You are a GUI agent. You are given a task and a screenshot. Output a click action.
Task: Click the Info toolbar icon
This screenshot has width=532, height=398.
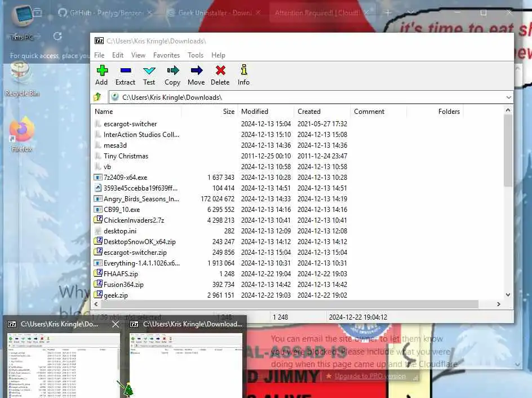point(243,70)
